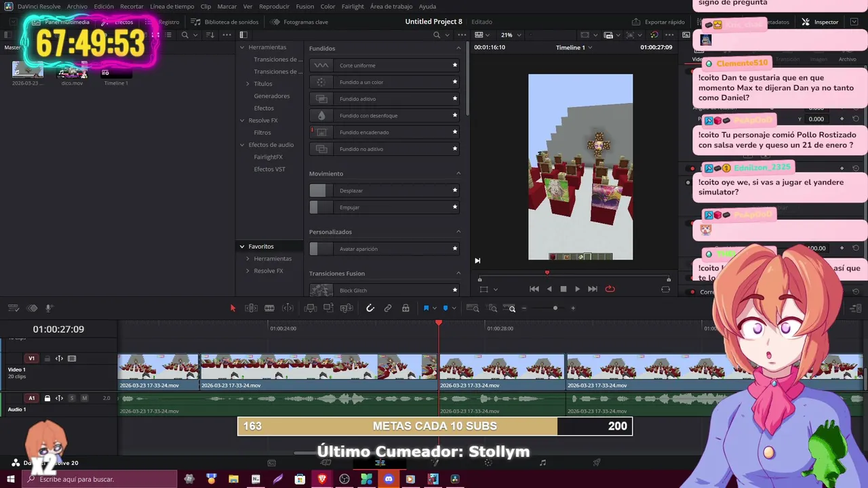The image size is (868, 488).
Task: Collapse the Favoritos section
Action: (x=242, y=247)
